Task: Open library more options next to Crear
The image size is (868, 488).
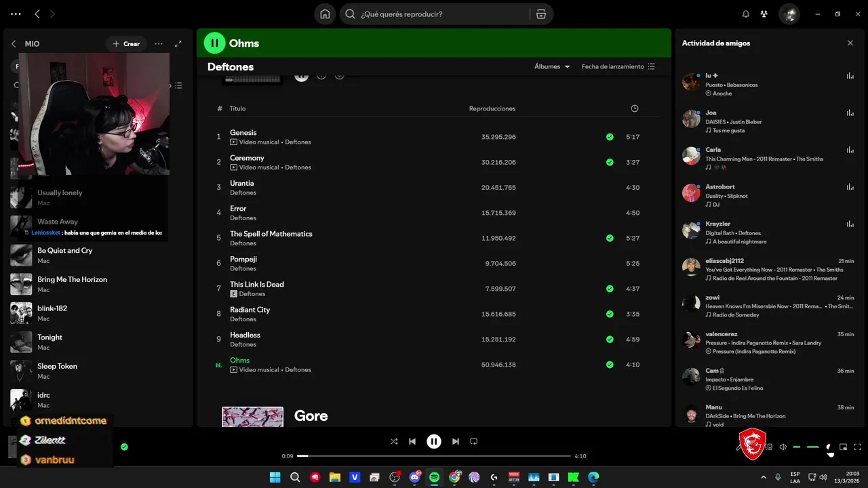Action: 158,43
